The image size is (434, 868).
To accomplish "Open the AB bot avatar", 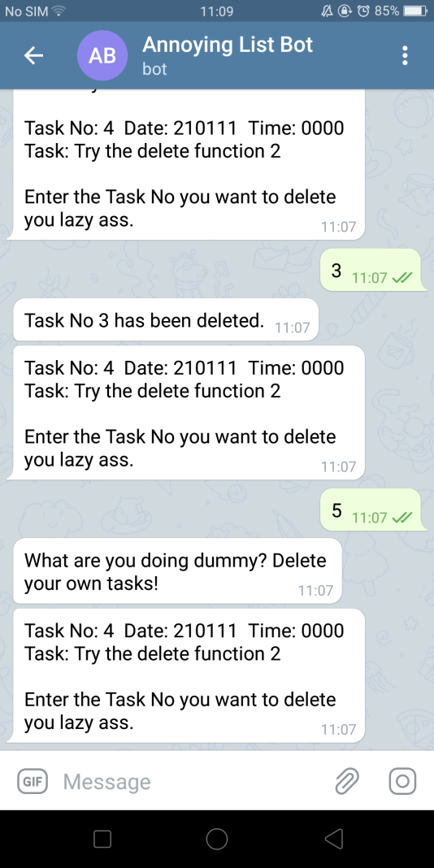I will click(x=102, y=56).
